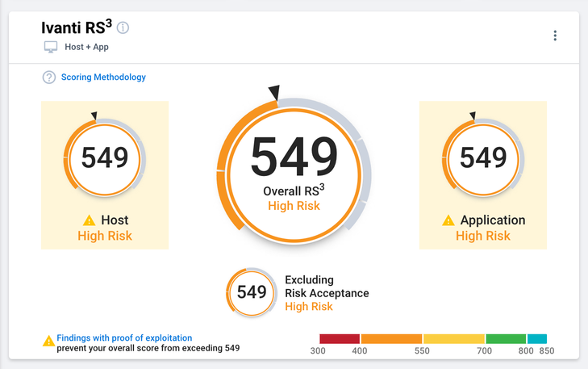Click the Overall RS³ label
Screen dimensions: 588x369
[294, 191]
